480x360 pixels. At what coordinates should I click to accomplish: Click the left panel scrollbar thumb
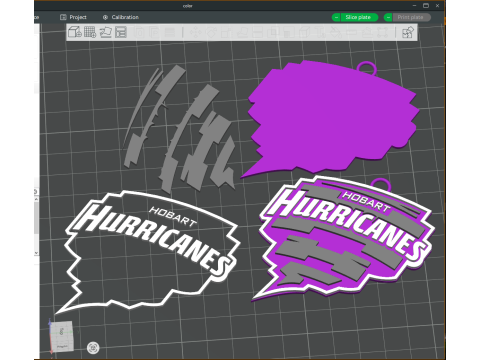pos(36,217)
